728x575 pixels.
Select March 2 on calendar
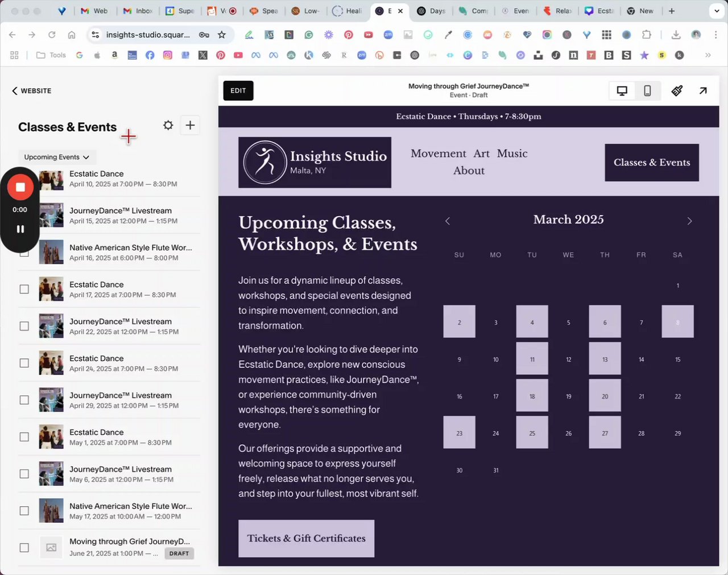click(459, 322)
